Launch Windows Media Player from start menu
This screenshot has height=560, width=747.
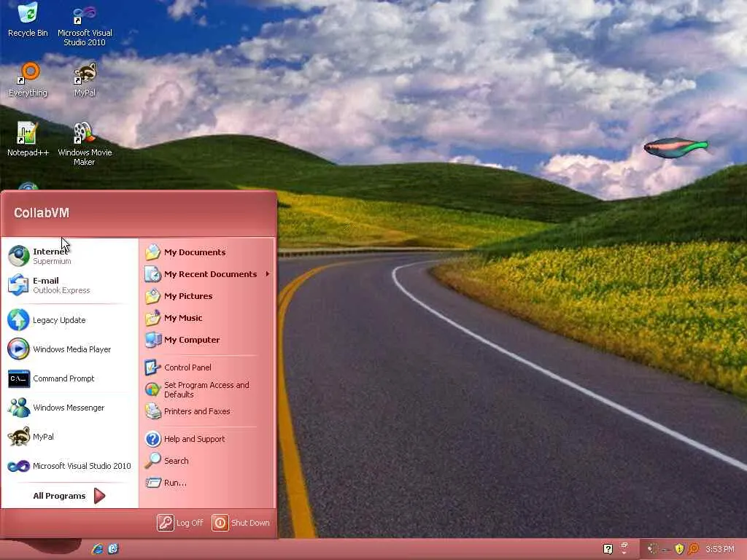(69, 349)
